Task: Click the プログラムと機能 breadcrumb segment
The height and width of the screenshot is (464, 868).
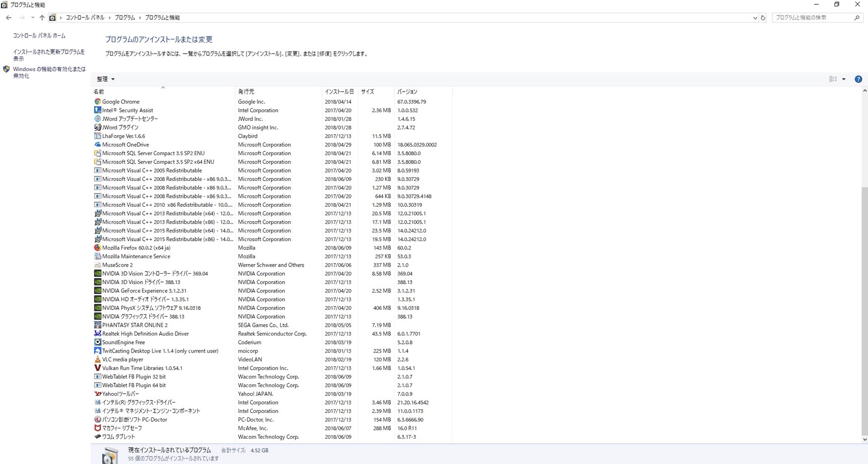Action: (x=162, y=18)
